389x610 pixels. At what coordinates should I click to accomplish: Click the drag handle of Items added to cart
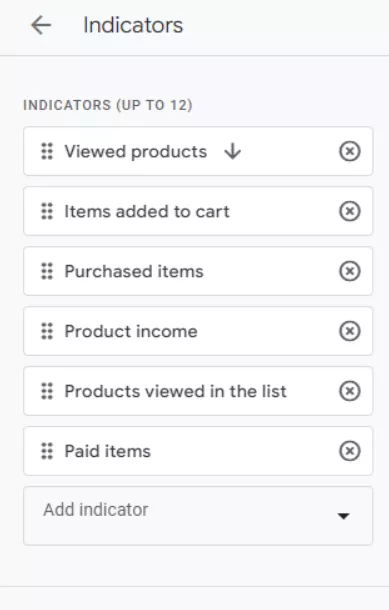click(47, 211)
